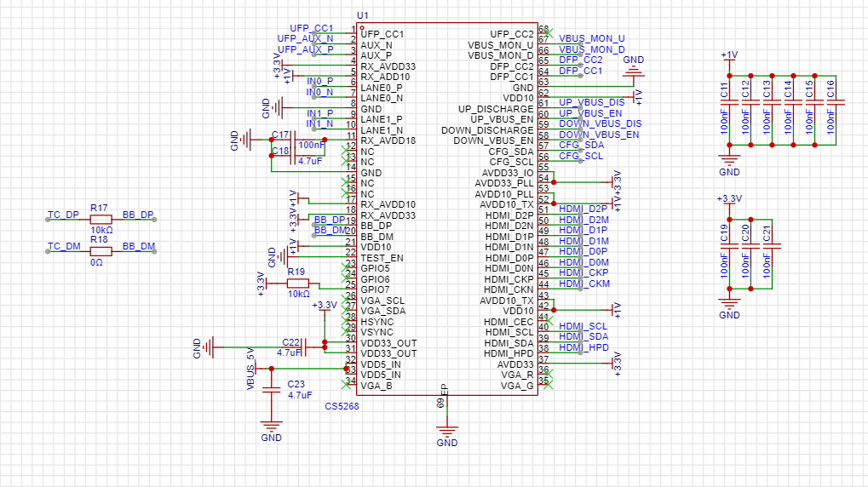This screenshot has height=487, width=868.
Task: Click the GPIO7 pin name
Action: (376, 289)
